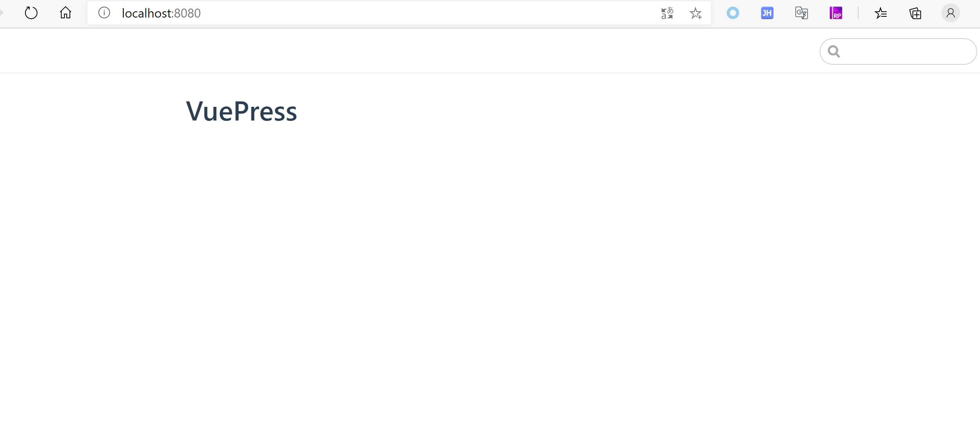
Task: Open the blue circle extension
Action: 733,13
